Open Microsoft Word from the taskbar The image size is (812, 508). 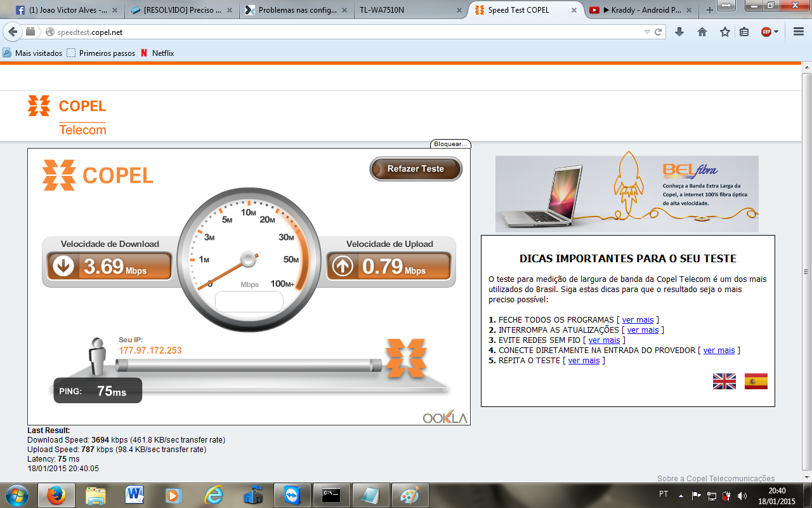135,495
